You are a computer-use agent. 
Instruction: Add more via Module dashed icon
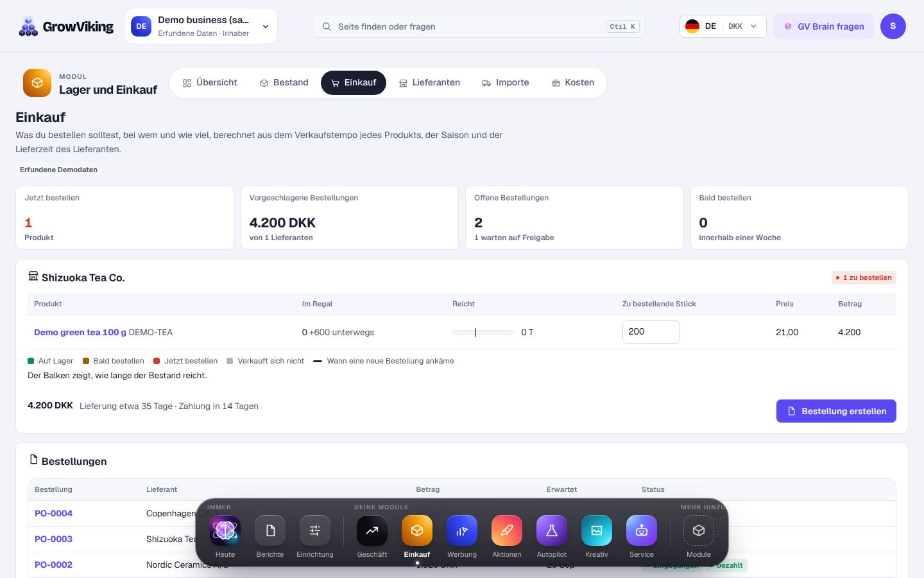point(699,530)
